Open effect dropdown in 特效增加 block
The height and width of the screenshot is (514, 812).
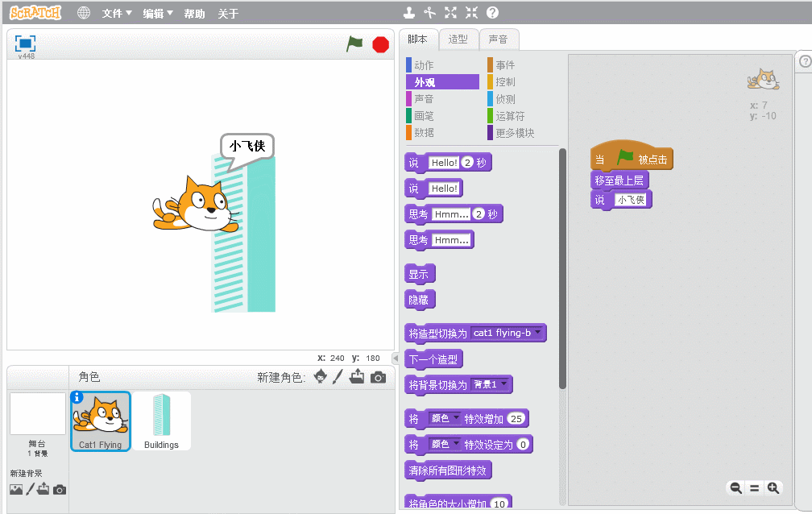(445, 418)
